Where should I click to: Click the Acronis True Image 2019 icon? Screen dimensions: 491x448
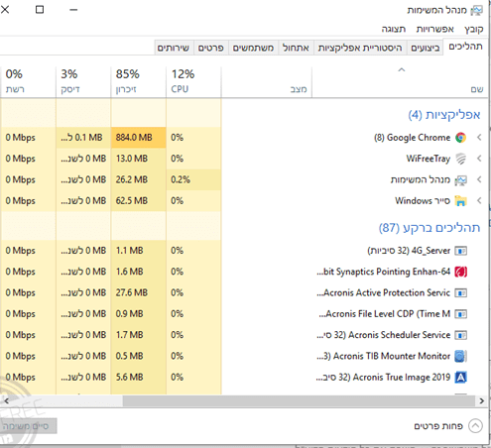coord(461,378)
